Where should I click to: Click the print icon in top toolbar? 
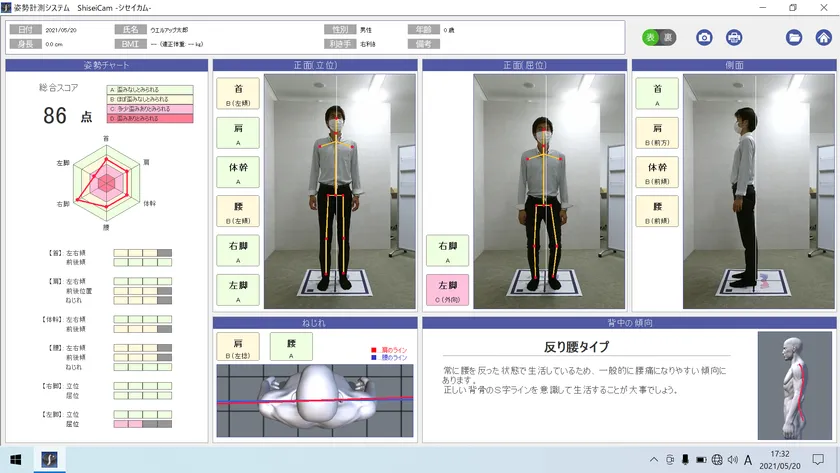(x=733, y=37)
